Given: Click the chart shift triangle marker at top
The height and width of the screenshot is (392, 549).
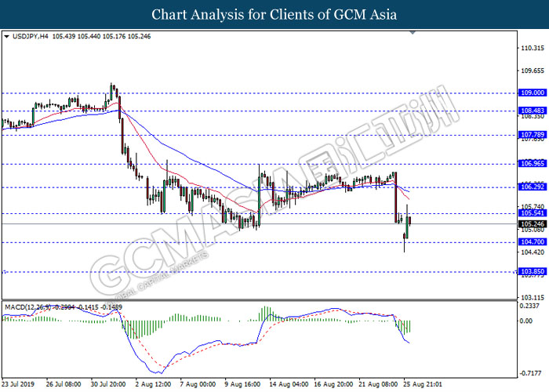Looking at the screenshot, I should tap(413, 33).
